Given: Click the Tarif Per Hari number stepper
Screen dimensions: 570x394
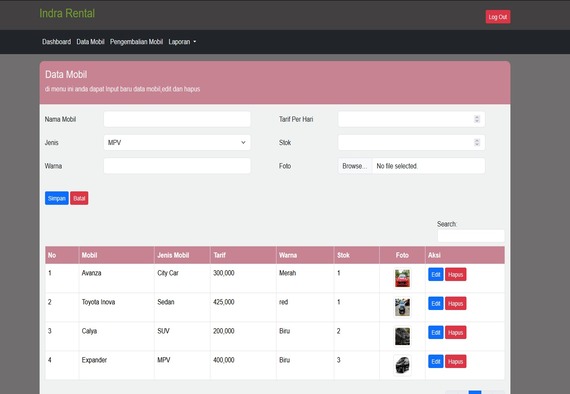Looking at the screenshot, I should click(x=477, y=119).
